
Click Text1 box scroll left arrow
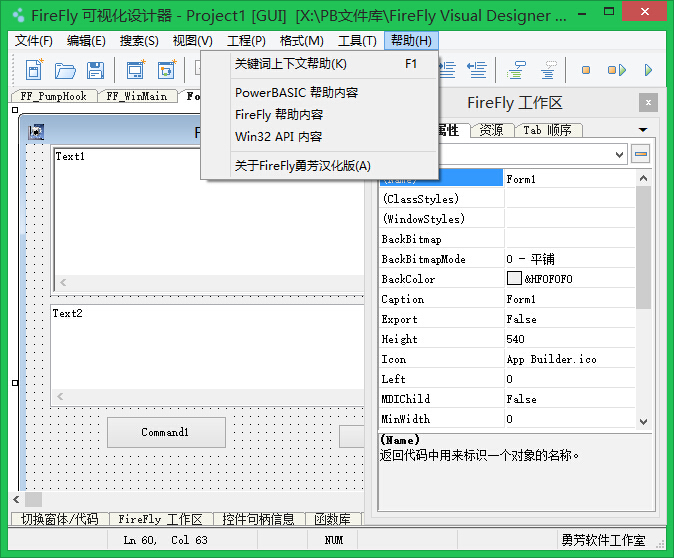pyautogui.click(x=63, y=282)
